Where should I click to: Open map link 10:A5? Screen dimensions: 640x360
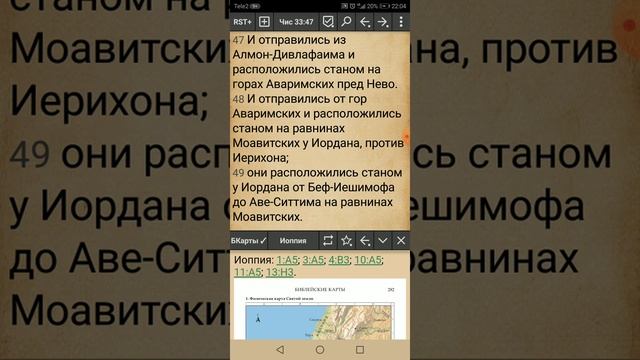[368, 260]
